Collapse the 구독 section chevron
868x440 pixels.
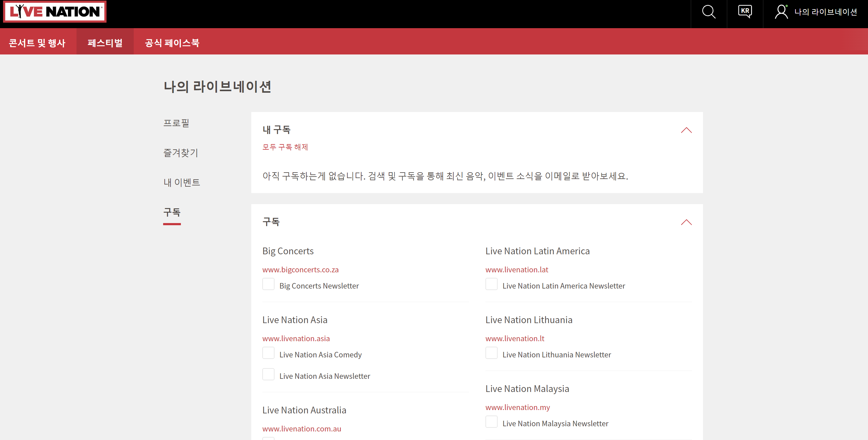click(x=686, y=222)
